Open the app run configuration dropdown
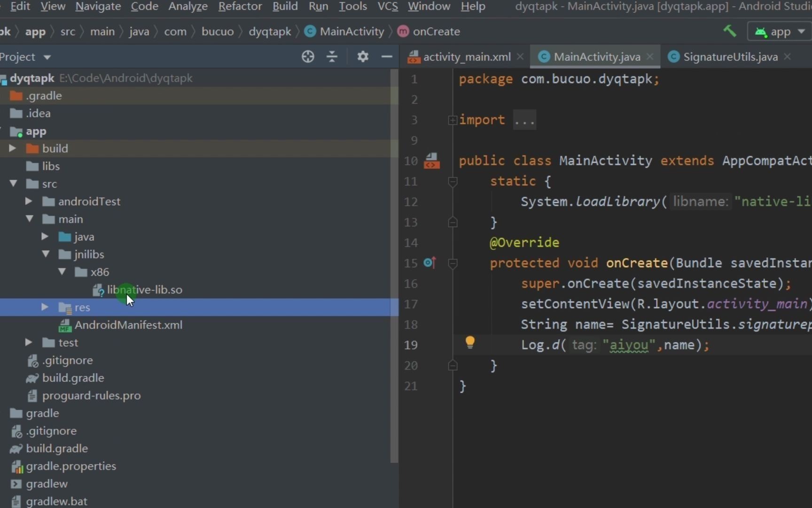Viewport: 812px width, 508px height. [780, 32]
